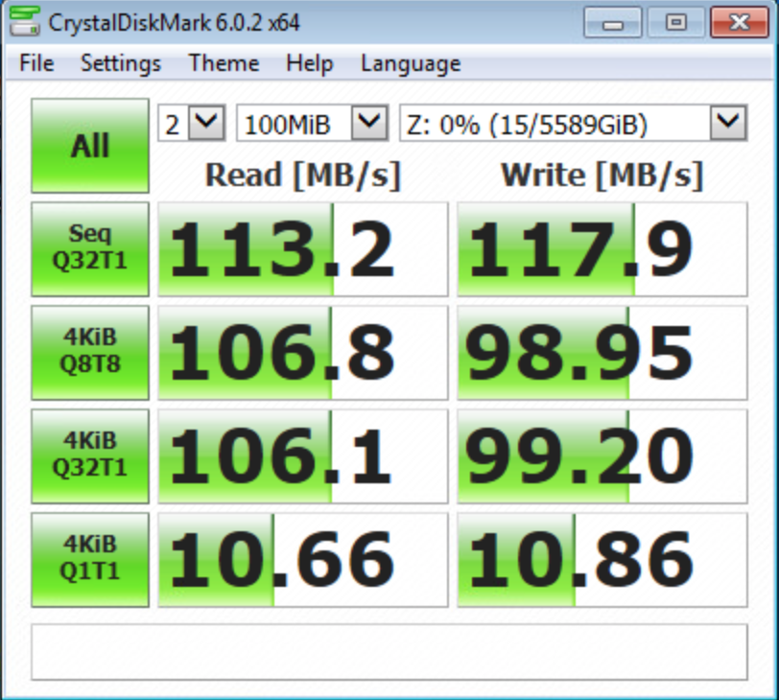Click the 4KiB Q32T1 read result 106.1
The image size is (779, 700).
(303, 456)
